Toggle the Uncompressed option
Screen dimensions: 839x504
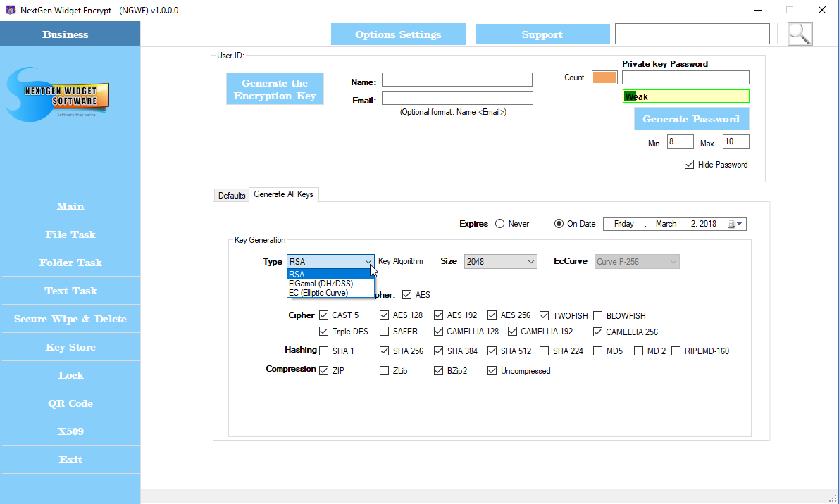point(492,371)
